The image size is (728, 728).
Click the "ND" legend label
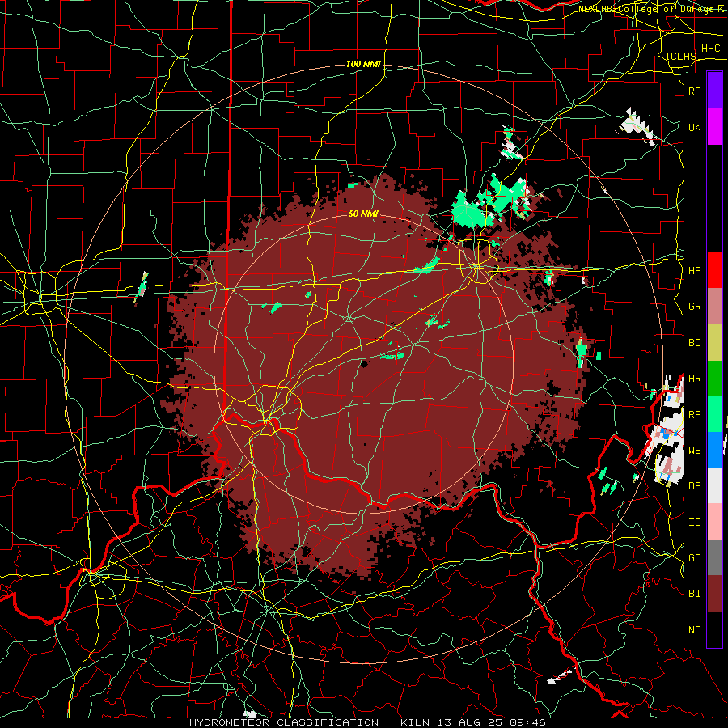694,630
